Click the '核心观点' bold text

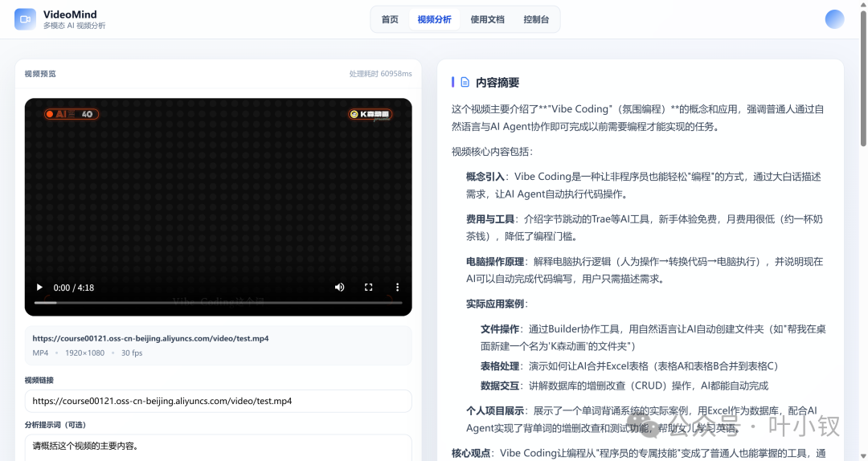coord(470,453)
